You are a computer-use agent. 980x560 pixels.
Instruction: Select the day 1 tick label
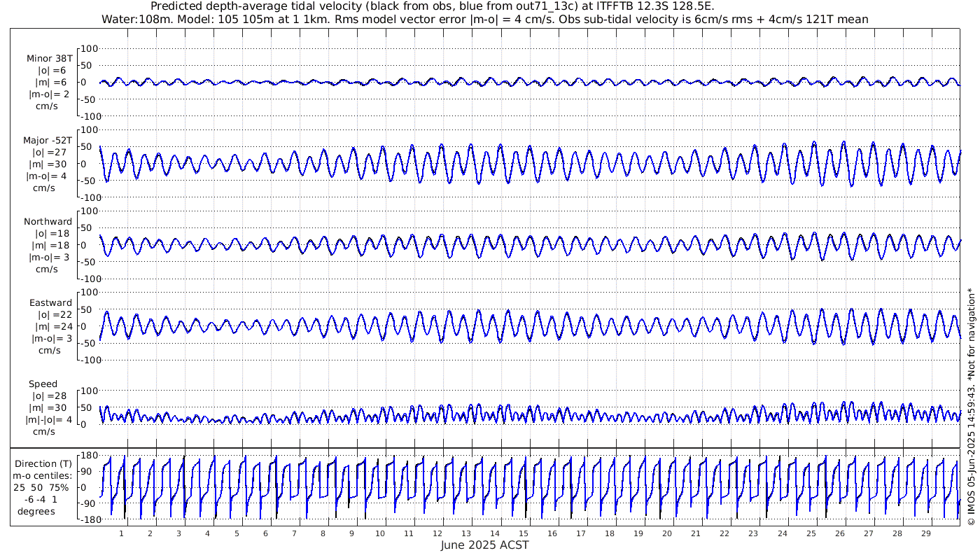[x=122, y=533]
